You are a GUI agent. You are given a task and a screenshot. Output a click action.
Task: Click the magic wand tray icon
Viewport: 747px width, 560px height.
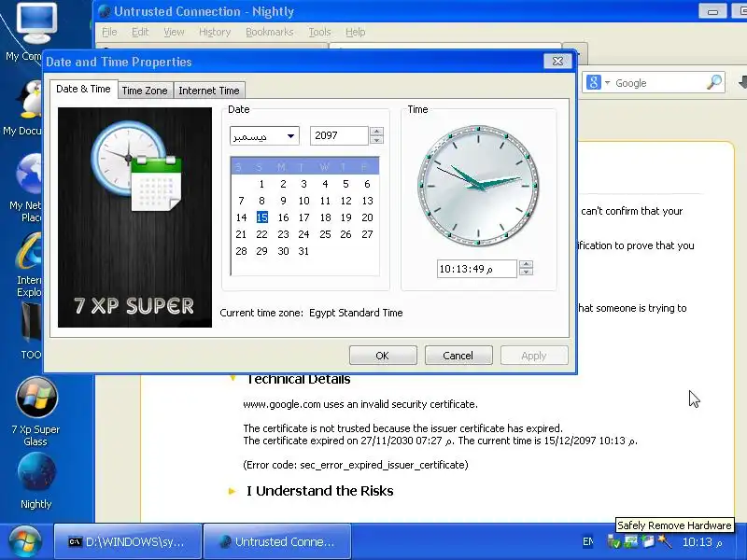[664, 542]
